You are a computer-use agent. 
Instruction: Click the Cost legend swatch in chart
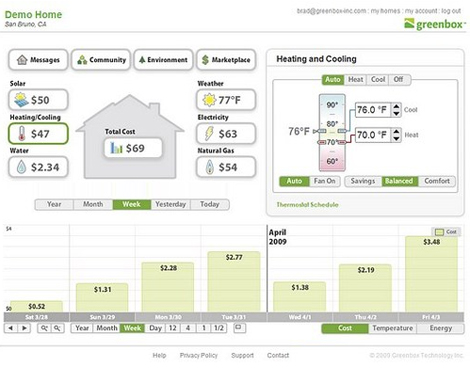point(439,232)
